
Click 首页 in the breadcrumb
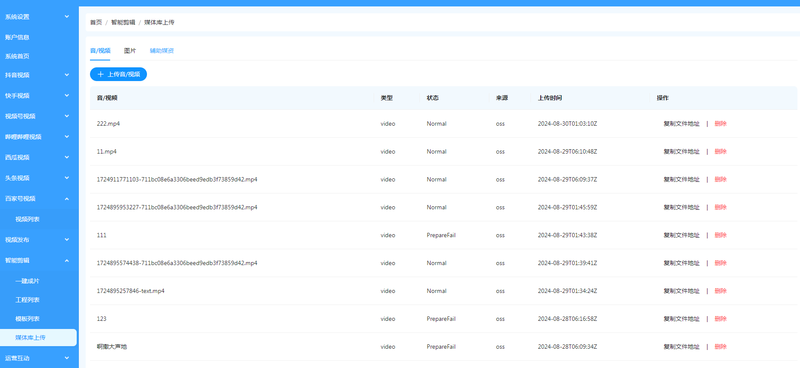tap(96, 22)
